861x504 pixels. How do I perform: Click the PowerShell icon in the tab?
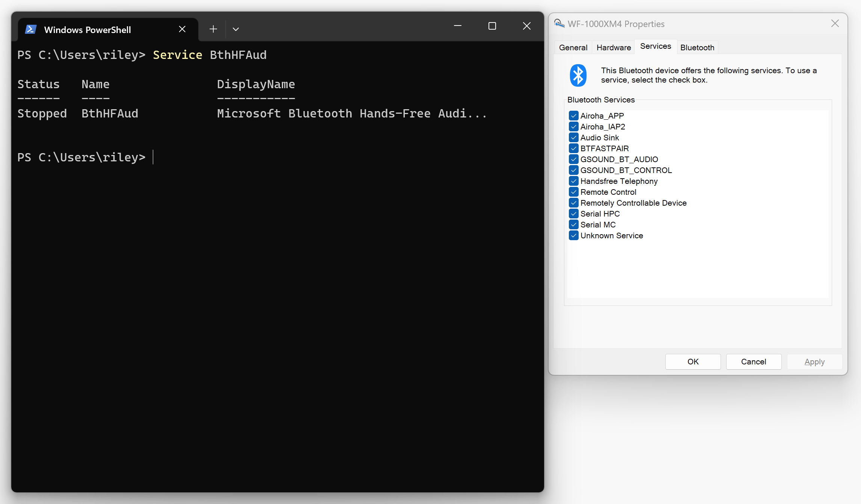pos(31,29)
